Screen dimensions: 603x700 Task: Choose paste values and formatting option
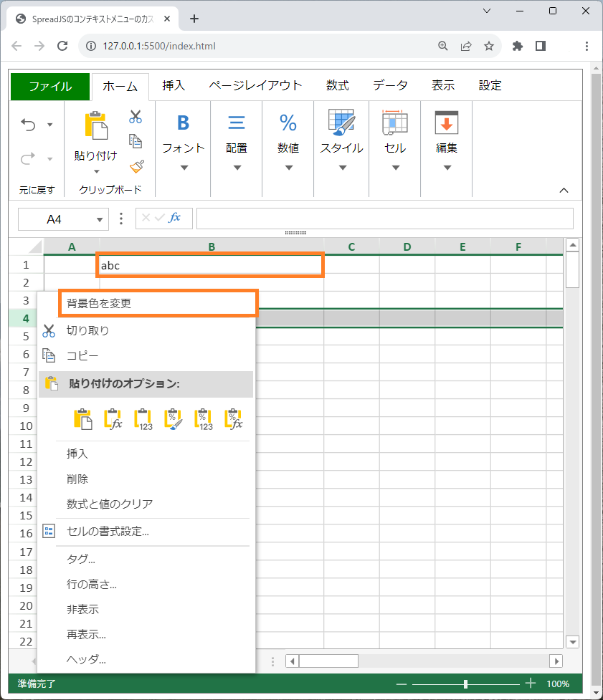click(204, 419)
